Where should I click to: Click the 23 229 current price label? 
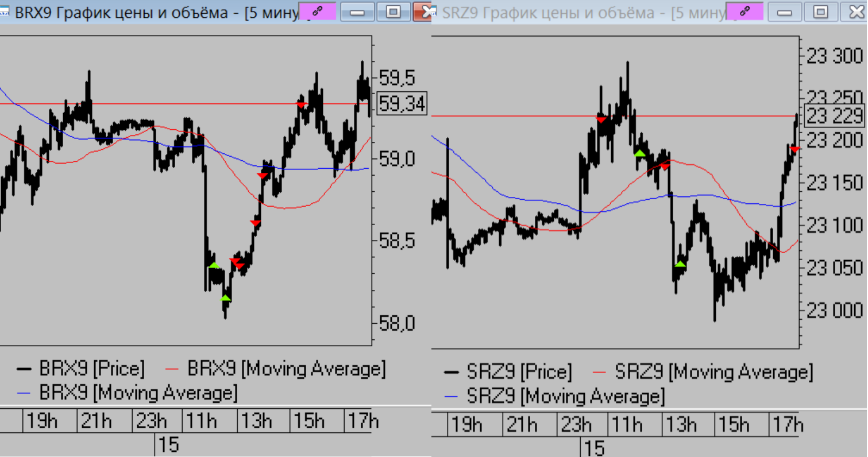(x=834, y=116)
